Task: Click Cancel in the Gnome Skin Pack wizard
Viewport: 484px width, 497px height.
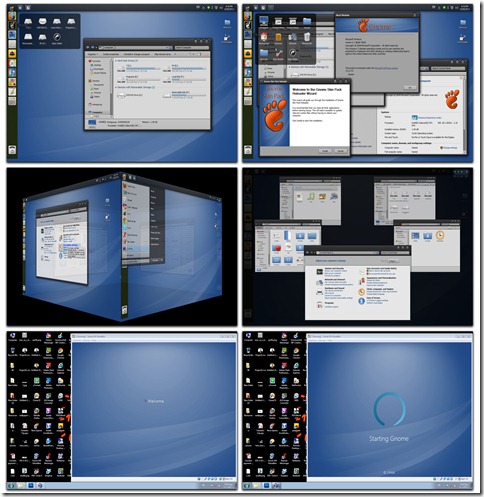Action: point(340,151)
